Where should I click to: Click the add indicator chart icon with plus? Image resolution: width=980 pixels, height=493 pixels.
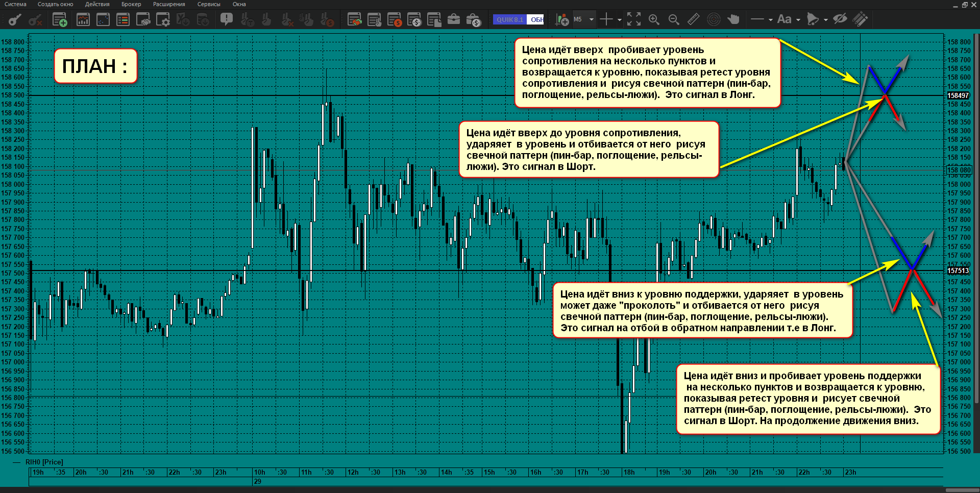click(562, 20)
